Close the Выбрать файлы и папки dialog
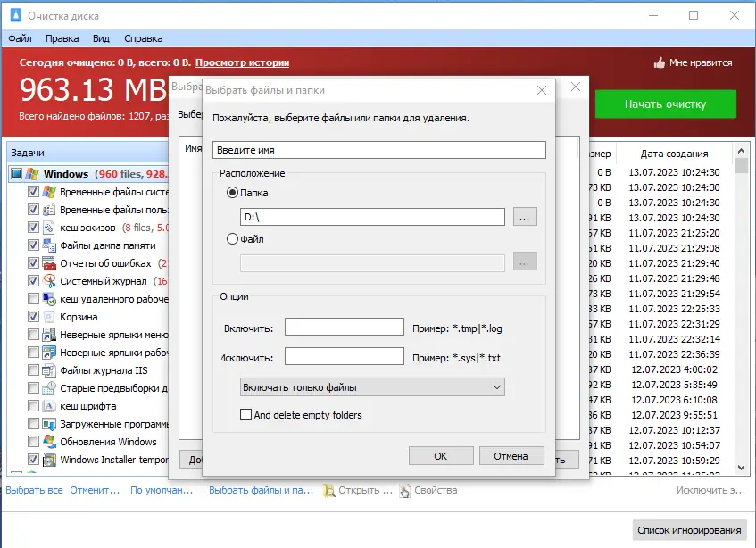This screenshot has height=548, width=756. [542, 90]
